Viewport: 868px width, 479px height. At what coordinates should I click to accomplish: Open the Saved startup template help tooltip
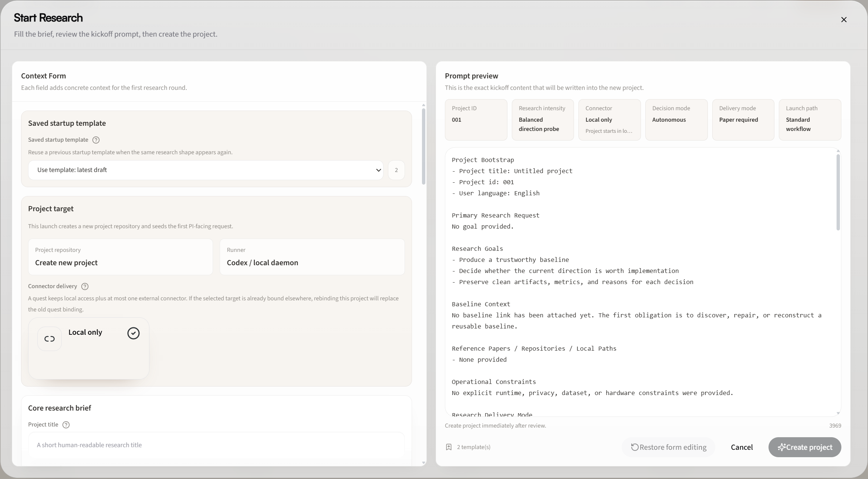96,140
